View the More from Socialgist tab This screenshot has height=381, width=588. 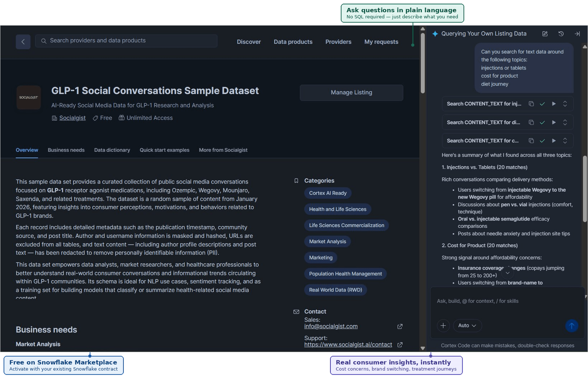[x=223, y=150]
